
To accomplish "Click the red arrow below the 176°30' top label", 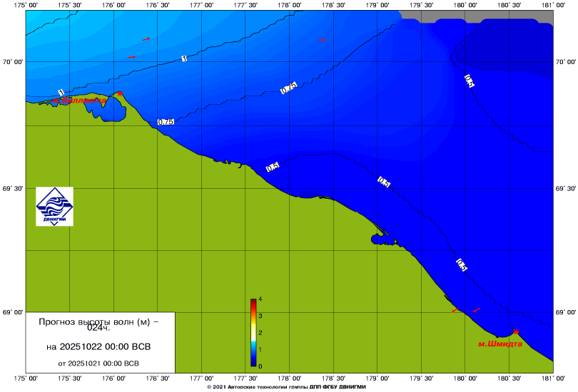I will click(x=146, y=39).
